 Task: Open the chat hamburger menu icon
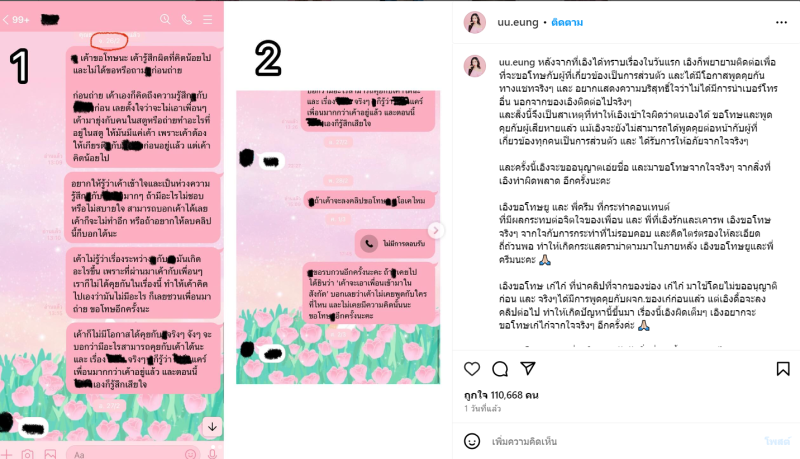pos(208,19)
